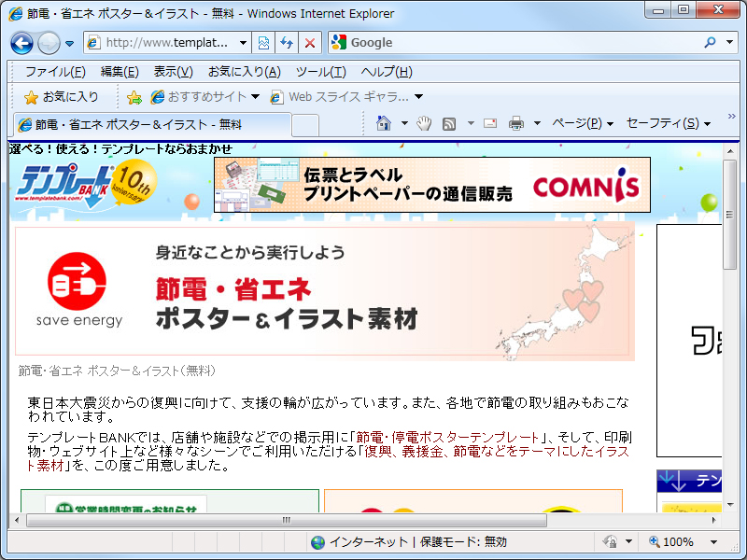Open the Home page icon
Screen dimensions: 747x560
coord(383,122)
